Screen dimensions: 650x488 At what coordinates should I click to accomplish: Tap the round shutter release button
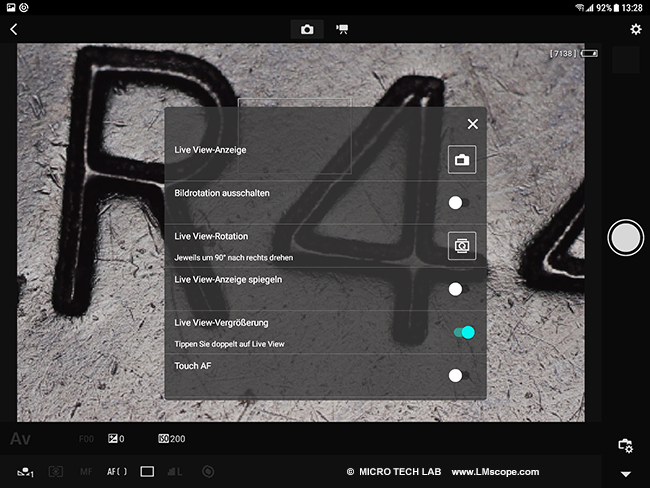(625, 238)
